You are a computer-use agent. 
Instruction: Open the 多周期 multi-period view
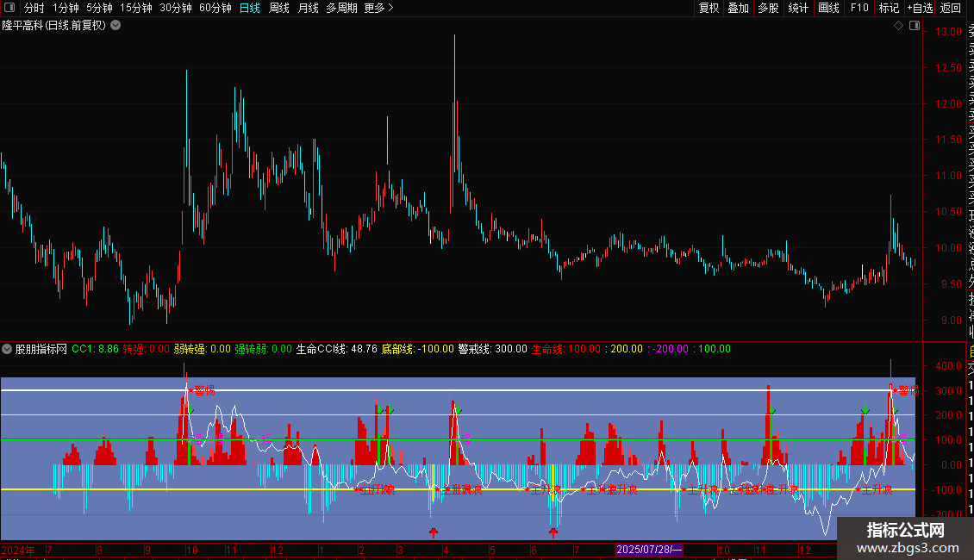[x=341, y=8]
